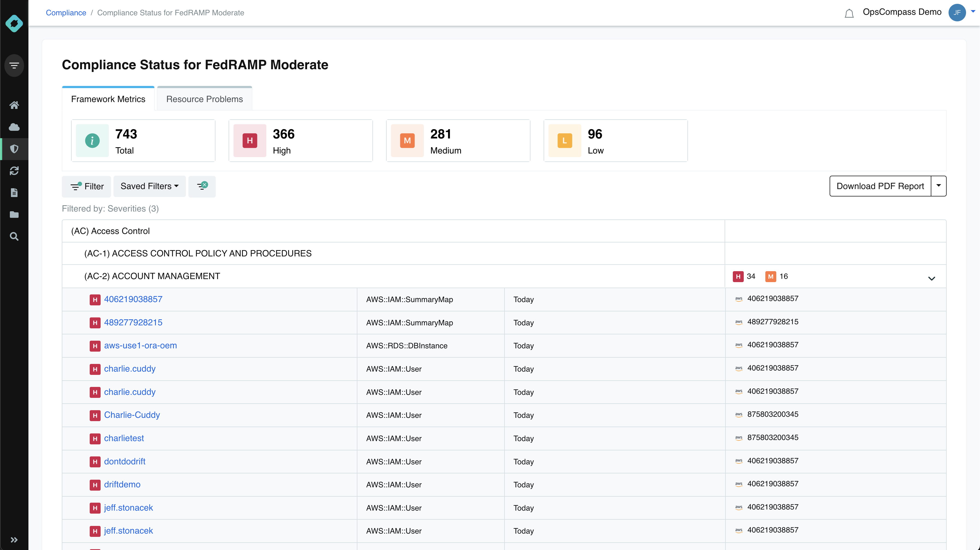Image resolution: width=980 pixels, height=550 pixels.
Task: Click the OpsCompass logo icon
Action: coord(14,23)
